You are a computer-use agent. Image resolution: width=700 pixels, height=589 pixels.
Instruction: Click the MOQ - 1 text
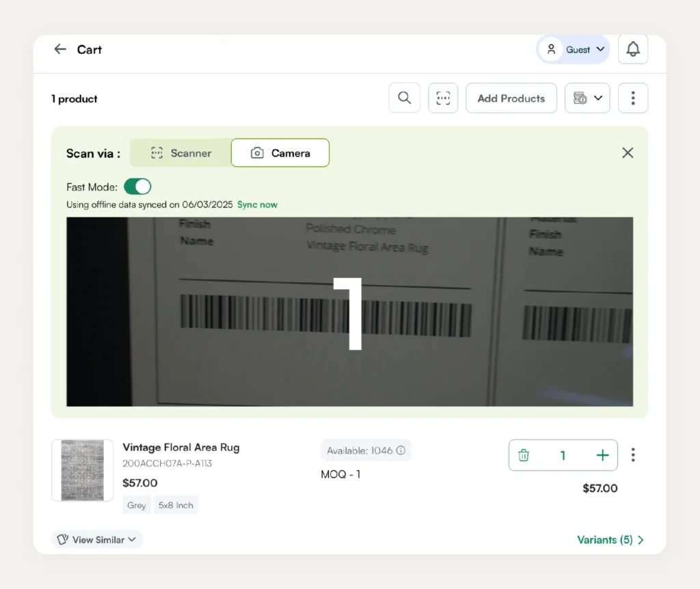coord(340,474)
